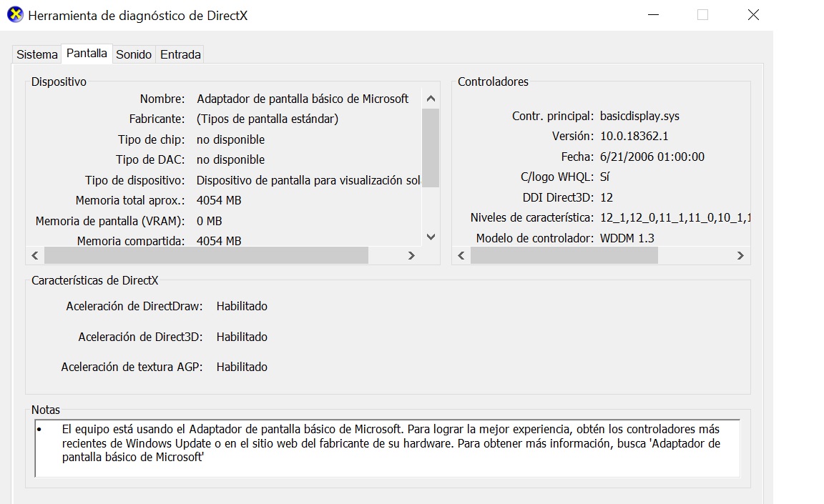Screen dimensions: 824x504
Task: Click the DDI Direct3D value '12'
Action: (607, 197)
